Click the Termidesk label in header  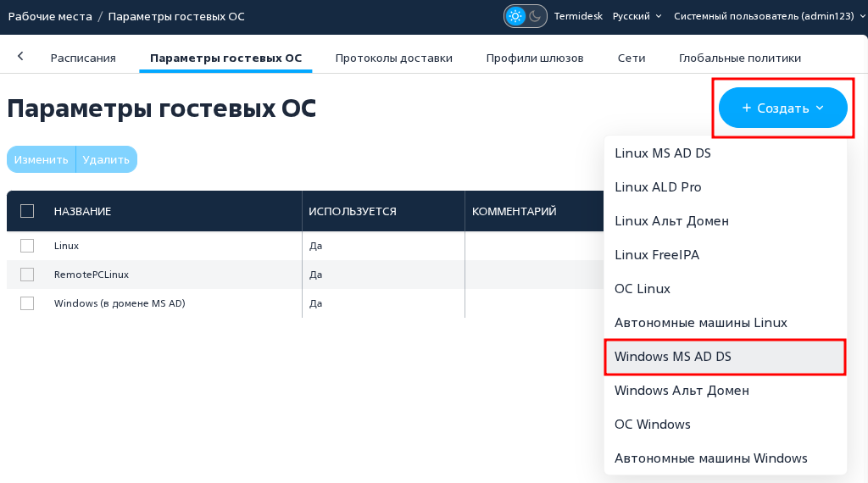pyautogui.click(x=578, y=16)
